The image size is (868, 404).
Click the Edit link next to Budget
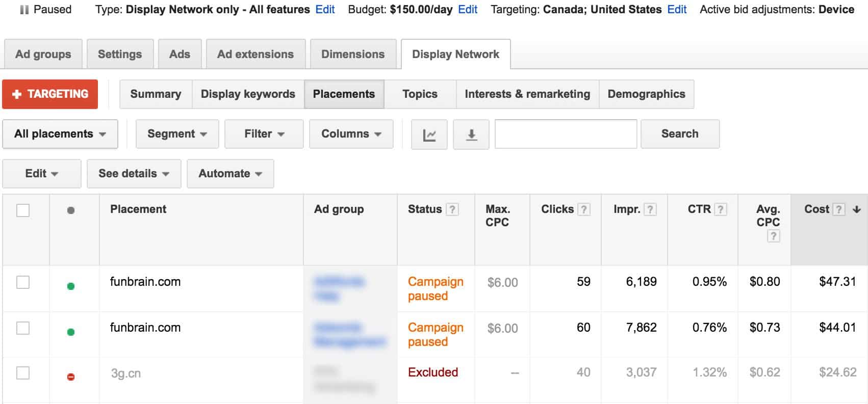click(x=468, y=9)
